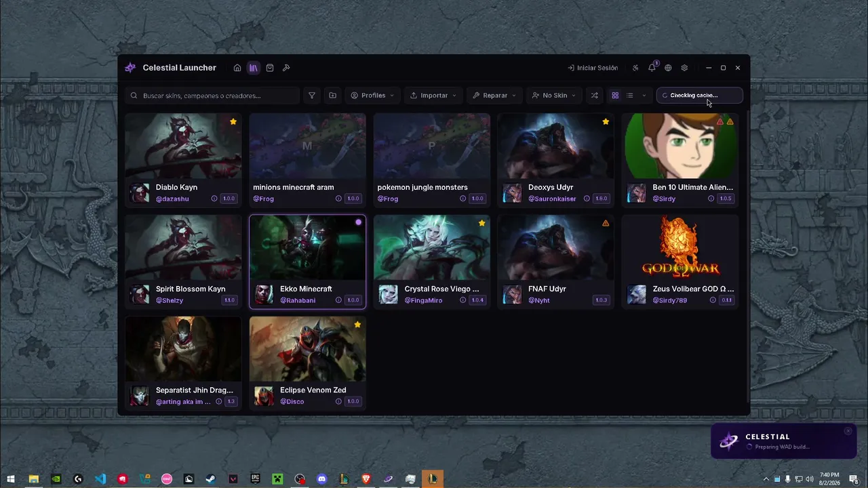This screenshot has height=488, width=868.
Task: Click info icon on Separatist Jhin card
Action: 218,402
